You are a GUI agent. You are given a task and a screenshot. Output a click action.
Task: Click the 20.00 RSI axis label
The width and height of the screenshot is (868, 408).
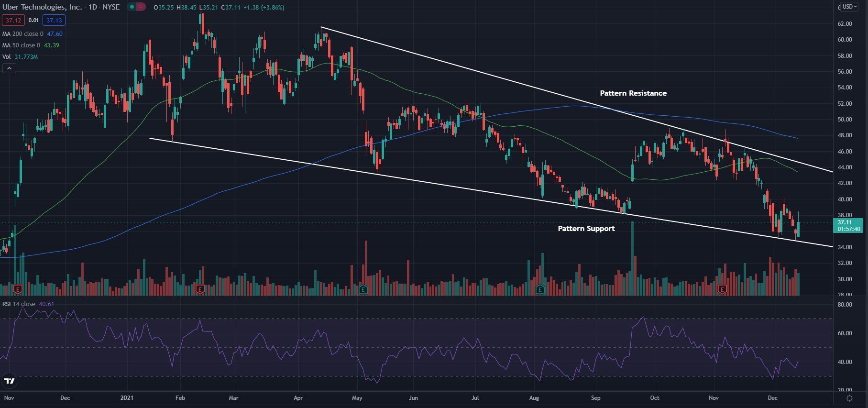845,390
